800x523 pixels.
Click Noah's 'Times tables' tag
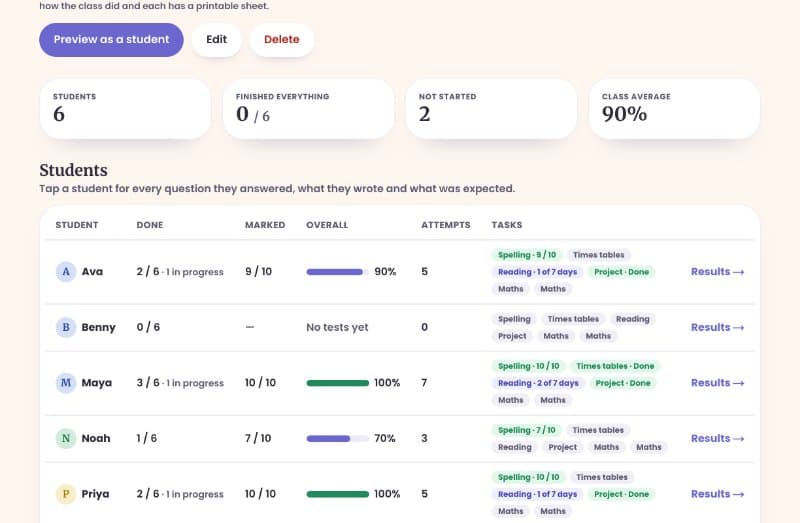point(598,430)
